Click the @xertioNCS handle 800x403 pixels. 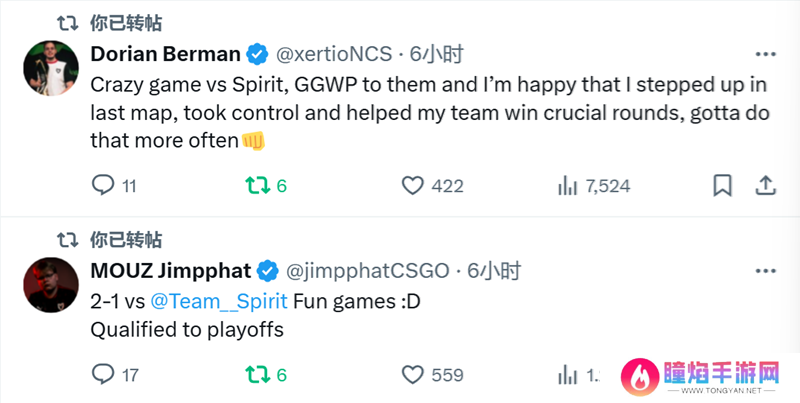click(x=334, y=54)
